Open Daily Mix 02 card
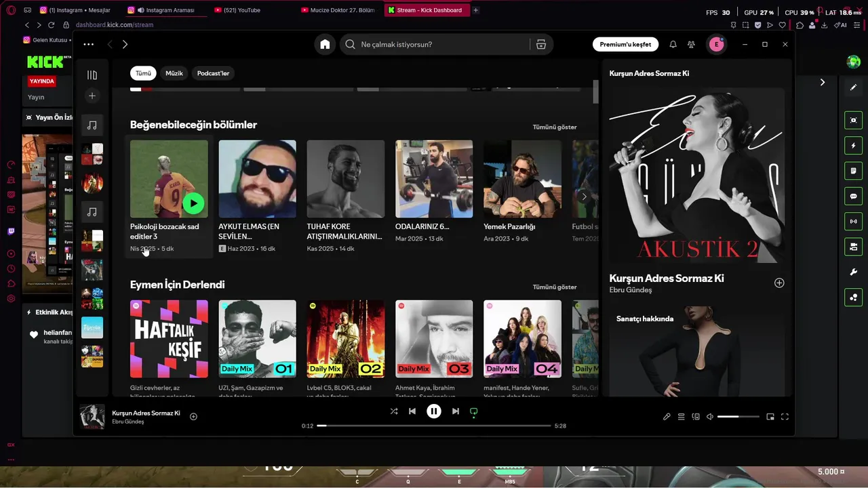 [346, 339]
